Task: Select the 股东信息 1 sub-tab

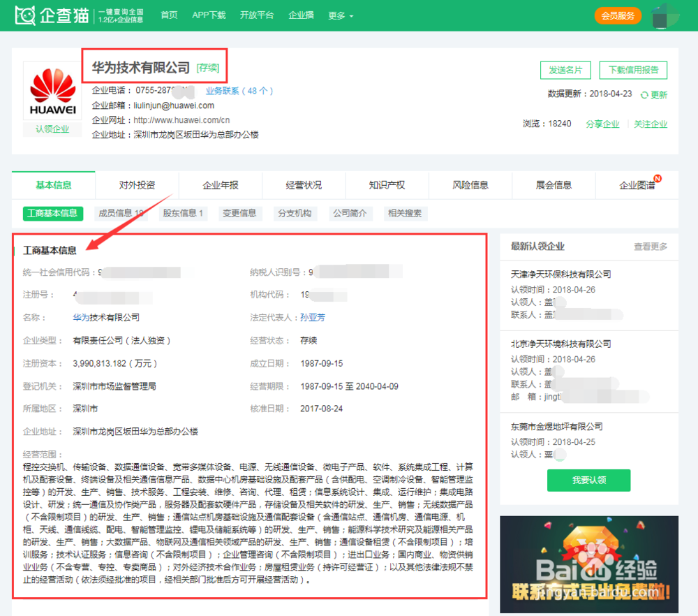Action: tap(183, 213)
